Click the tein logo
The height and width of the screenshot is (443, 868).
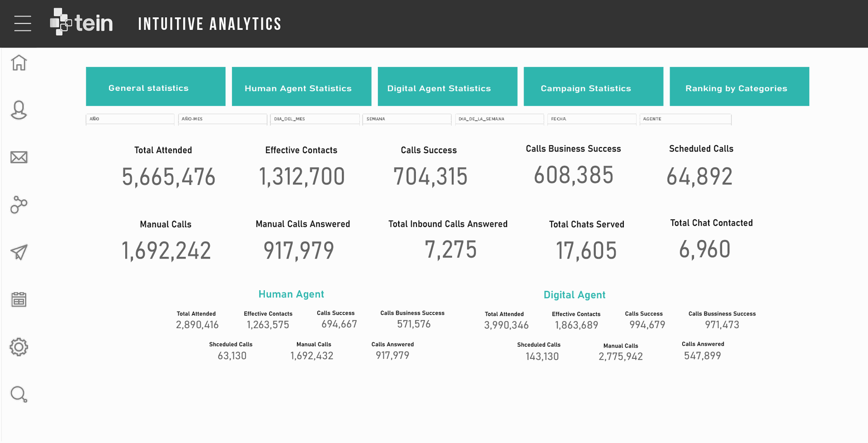click(81, 22)
